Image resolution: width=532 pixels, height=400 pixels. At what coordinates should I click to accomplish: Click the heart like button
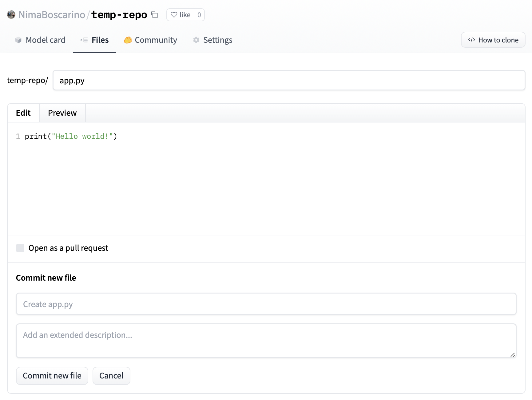[x=181, y=15]
